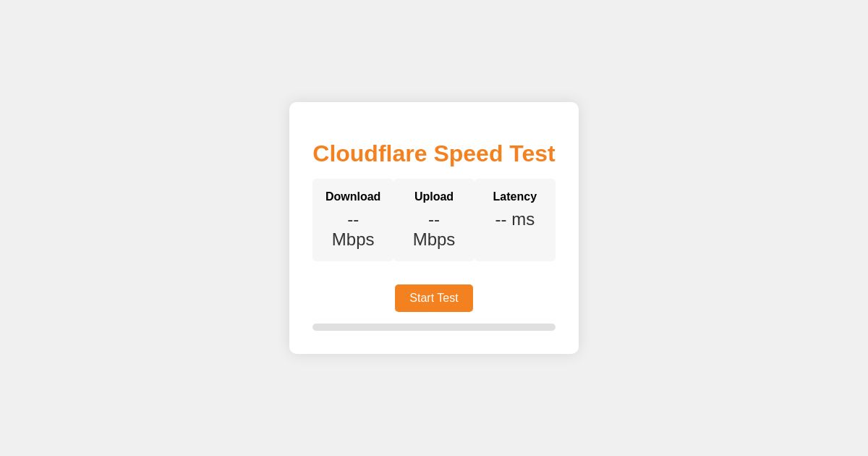The height and width of the screenshot is (456, 868).
Task: Click the Mbps text under Upload
Action: click(x=434, y=240)
